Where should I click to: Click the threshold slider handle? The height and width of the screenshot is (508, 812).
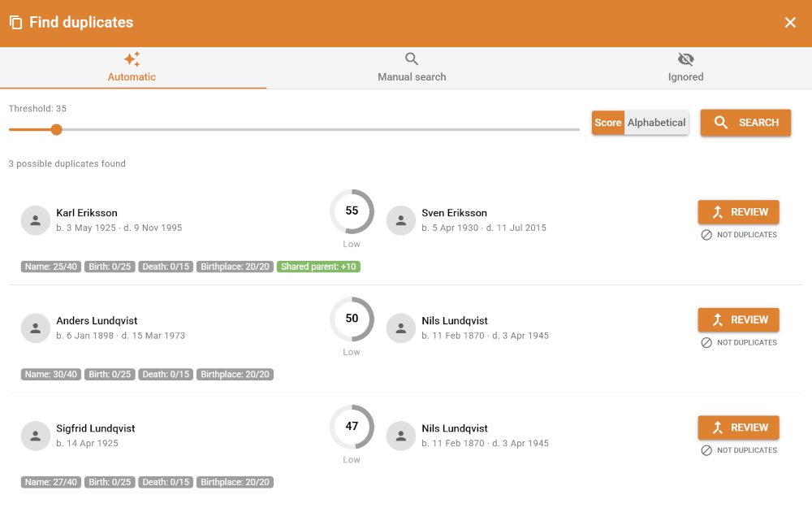pos(57,129)
